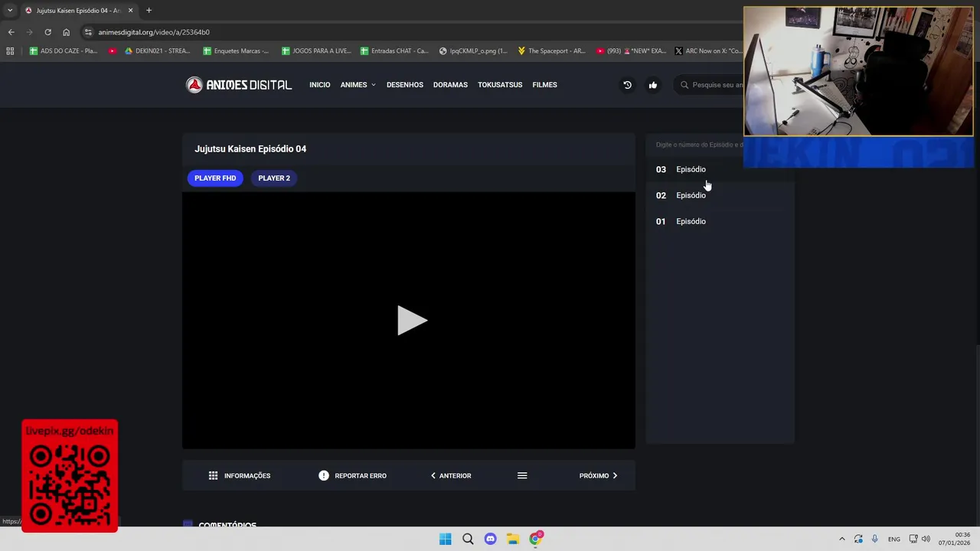This screenshot has height=551, width=980.
Task: Open the clock and date panel
Action: (956, 539)
